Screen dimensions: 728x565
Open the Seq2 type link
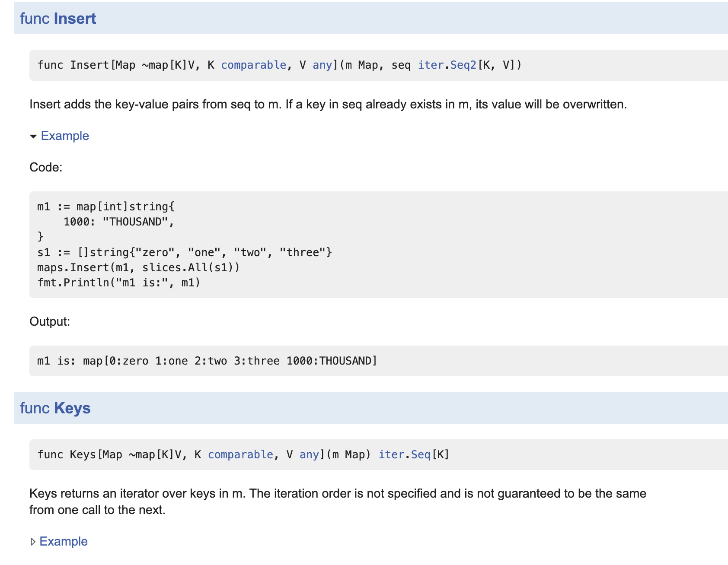tap(463, 65)
